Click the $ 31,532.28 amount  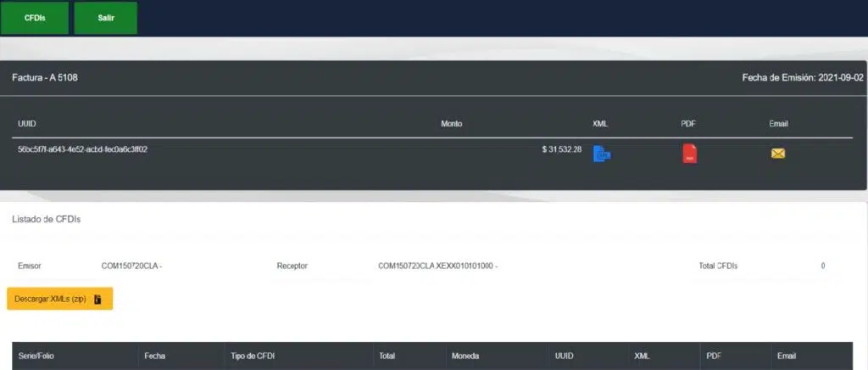[x=562, y=149]
